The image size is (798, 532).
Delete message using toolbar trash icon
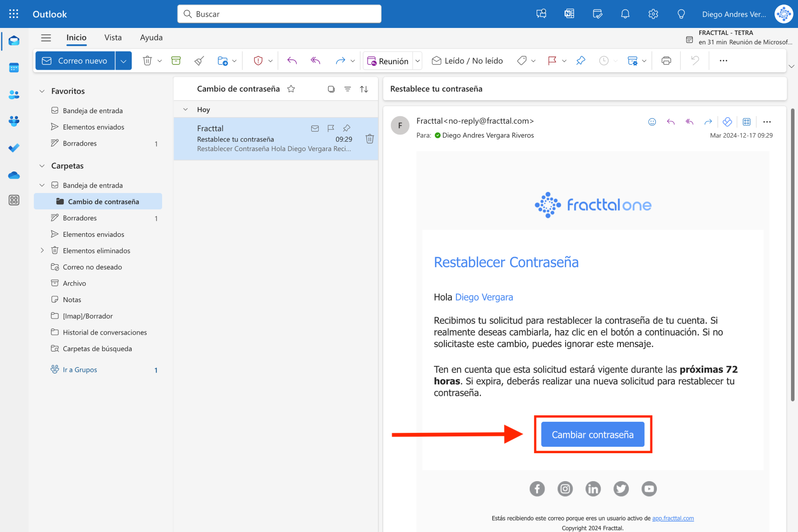[147, 61]
